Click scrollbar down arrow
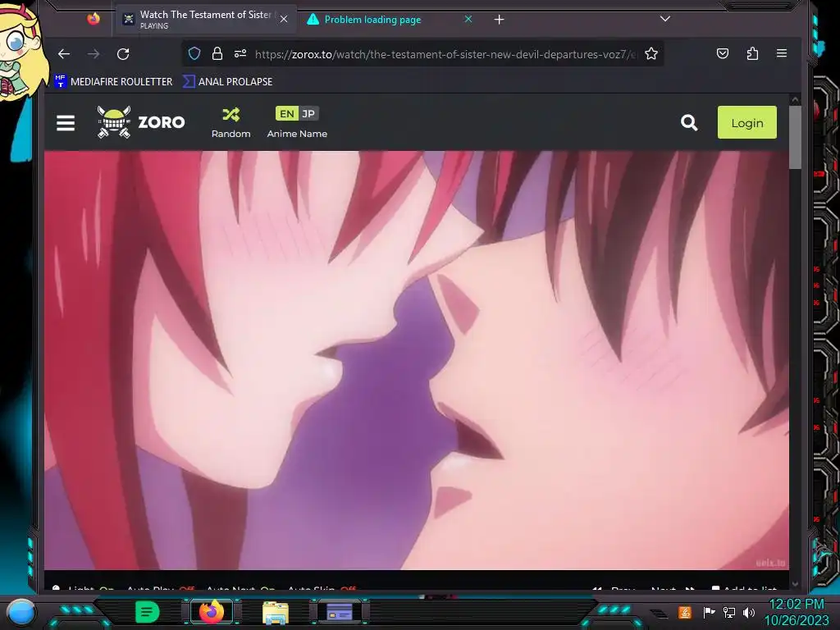The height and width of the screenshot is (630, 840). [795, 583]
